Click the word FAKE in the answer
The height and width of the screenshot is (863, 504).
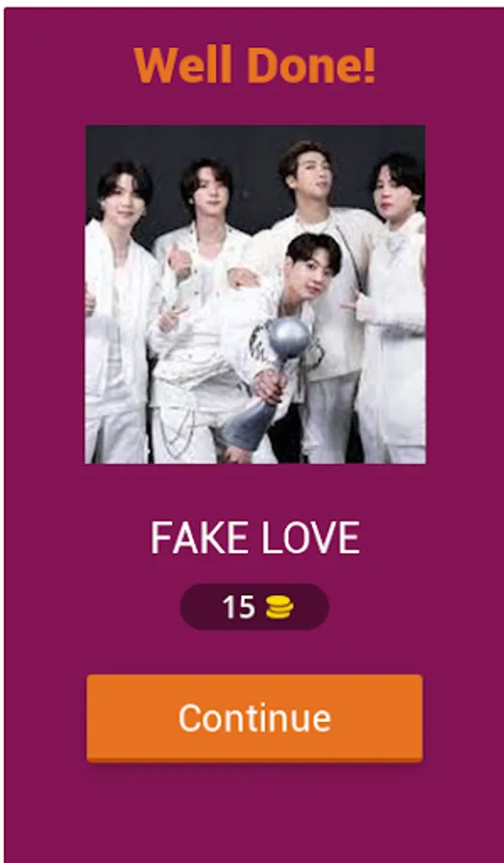click(200, 538)
